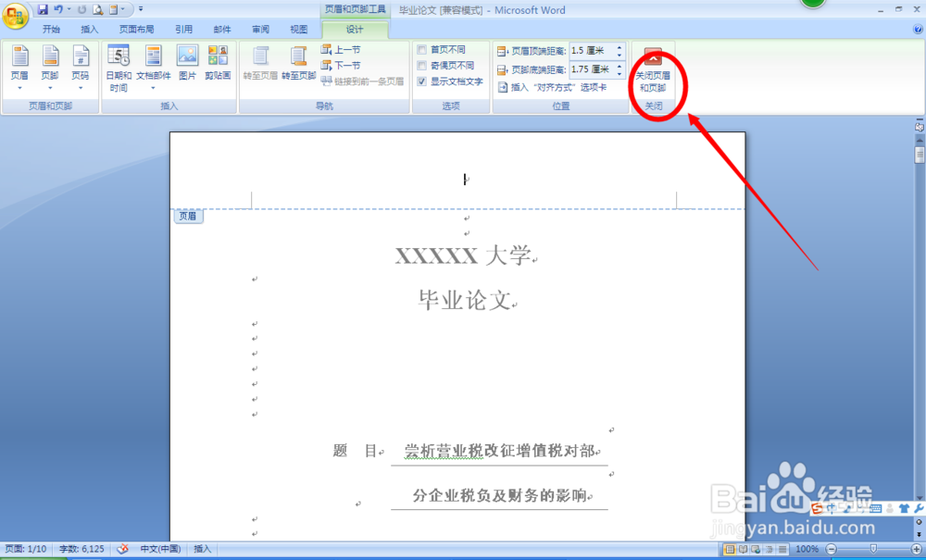Click footer bottom distance field 1.75 厘米
This screenshot has height=560, width=926.
592,69
